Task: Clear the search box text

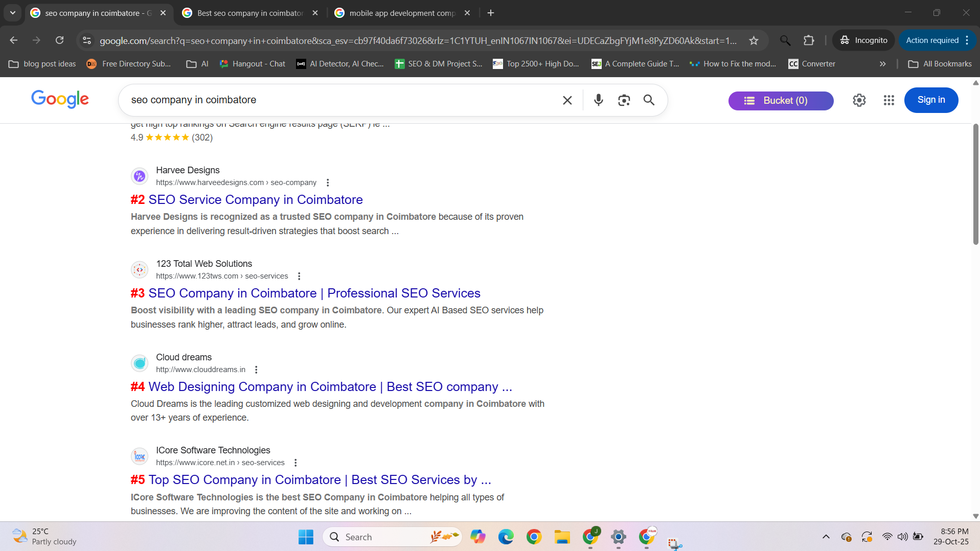Action: [567, 100]
